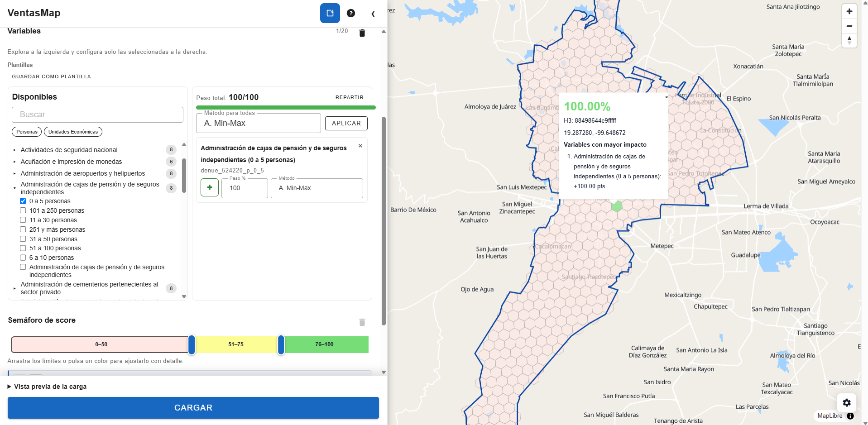
Task: Click GUARDAR COMO PLANTILLA
Action: (52, 76)
